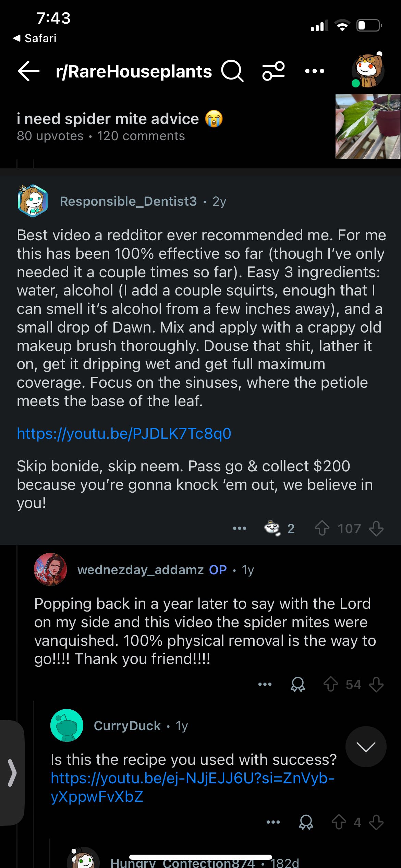
Task: Upvote Responsible_Dentist3's comment
Action: click(322, 528)
